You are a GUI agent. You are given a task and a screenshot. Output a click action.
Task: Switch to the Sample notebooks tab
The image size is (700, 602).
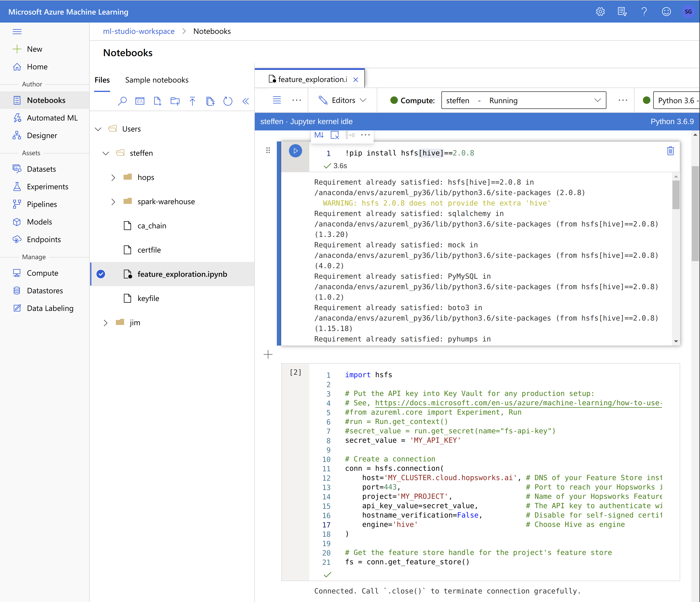[x=156, y=80]
